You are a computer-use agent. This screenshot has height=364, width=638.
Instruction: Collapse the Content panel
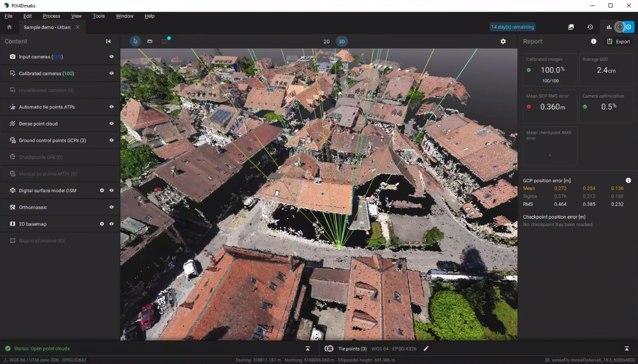[108, 41]
